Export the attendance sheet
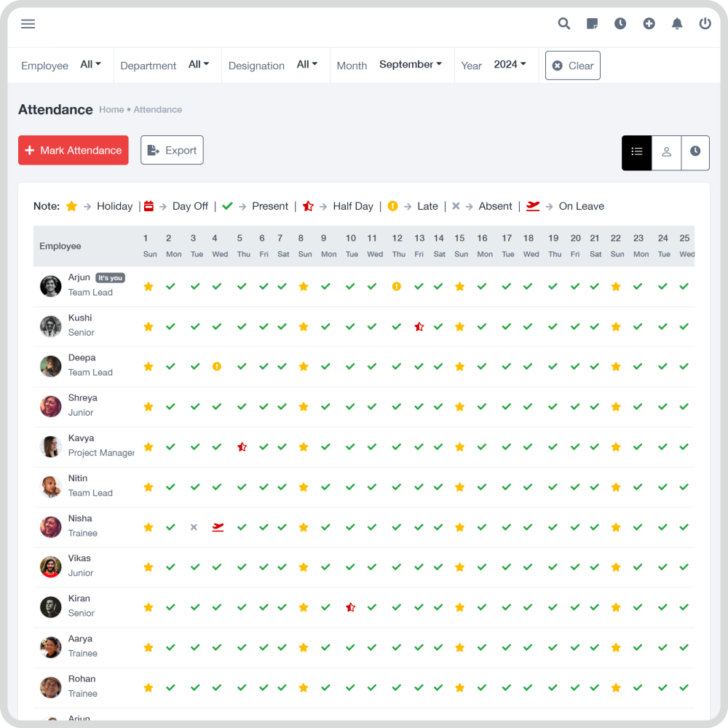The image size is (728, 728). click(172, 150)
